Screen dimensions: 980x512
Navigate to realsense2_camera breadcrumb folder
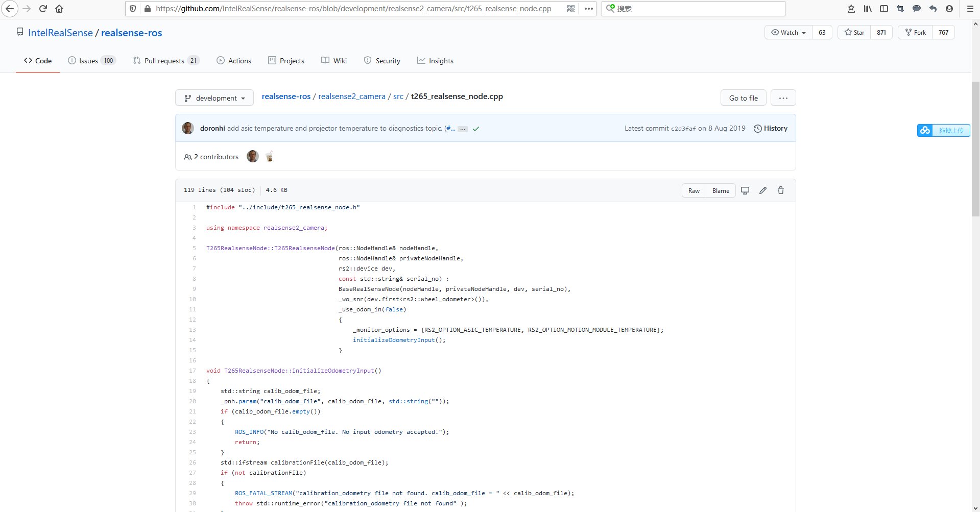click(x=352, y=96)
